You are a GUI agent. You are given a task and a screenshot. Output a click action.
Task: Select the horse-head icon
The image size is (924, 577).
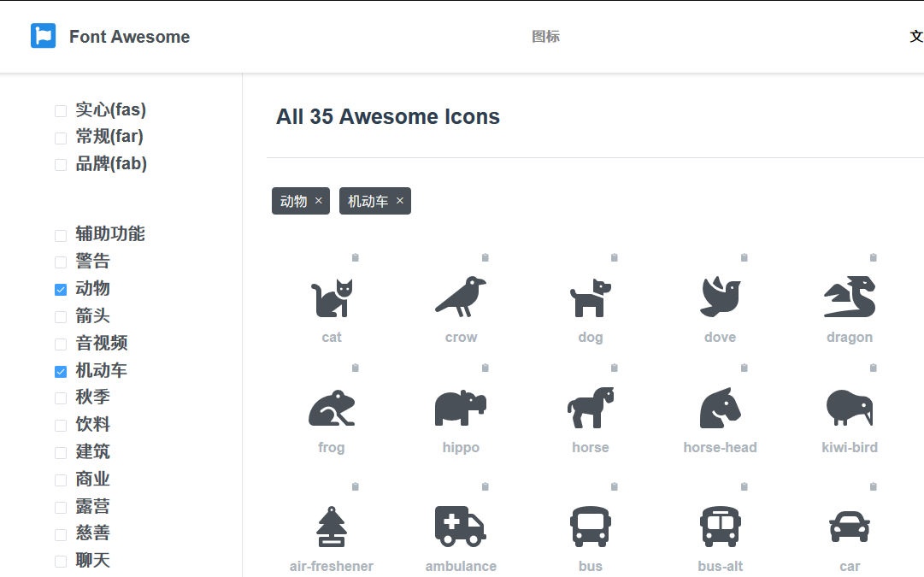[720, 407]
